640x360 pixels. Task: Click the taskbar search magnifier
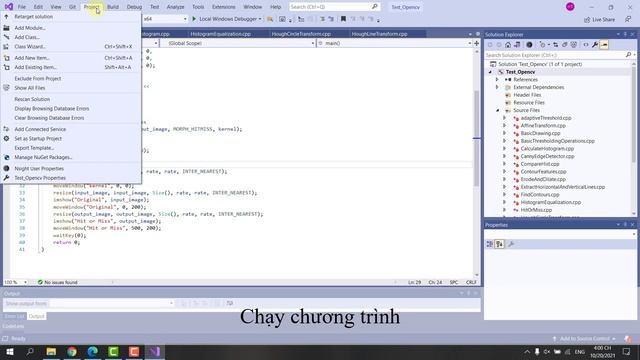[x=30, y=351]
